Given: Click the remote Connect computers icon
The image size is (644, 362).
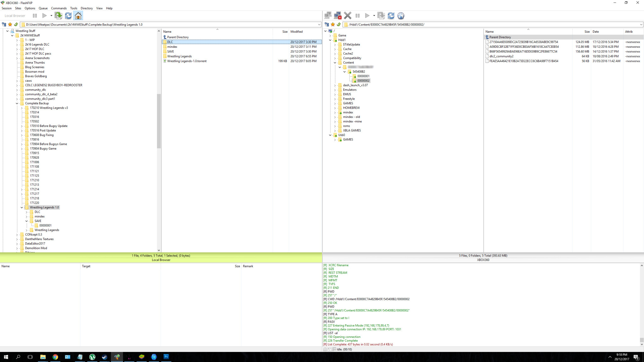Looking at the screenshot, I should 328,16.
